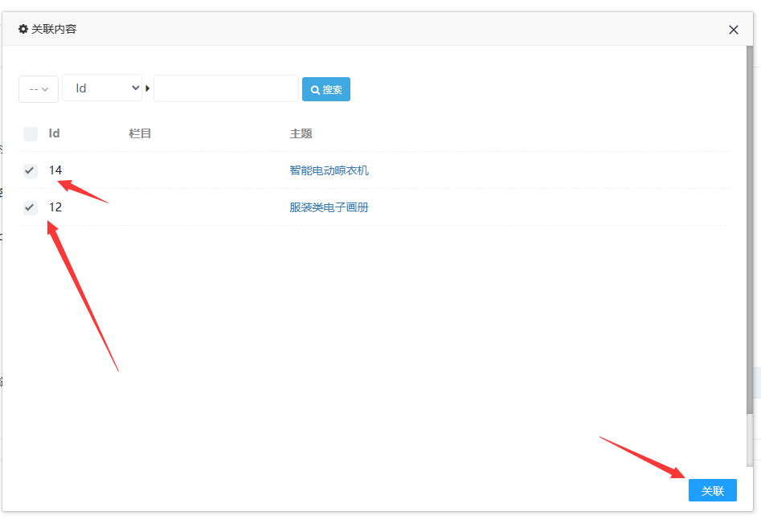Close the 关联内容 dialog

tap(734, 30)
